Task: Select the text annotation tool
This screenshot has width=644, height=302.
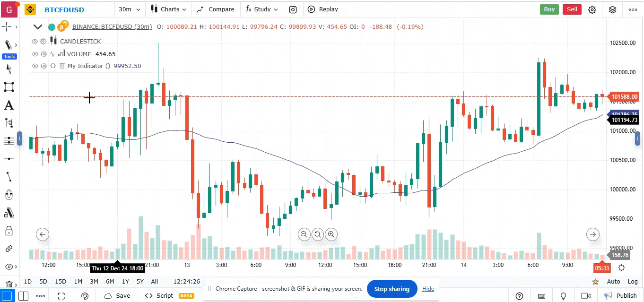Action: click(x=9, y=105)
